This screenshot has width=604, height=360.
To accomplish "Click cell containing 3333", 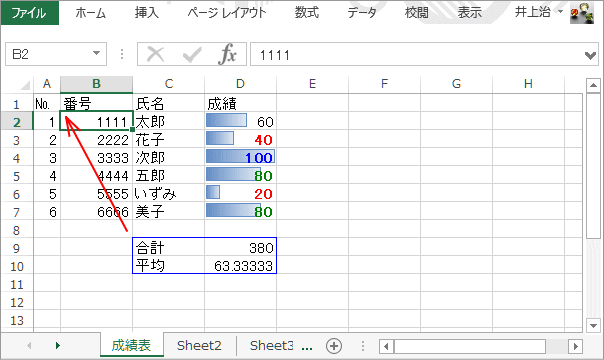I will (97, 158).
